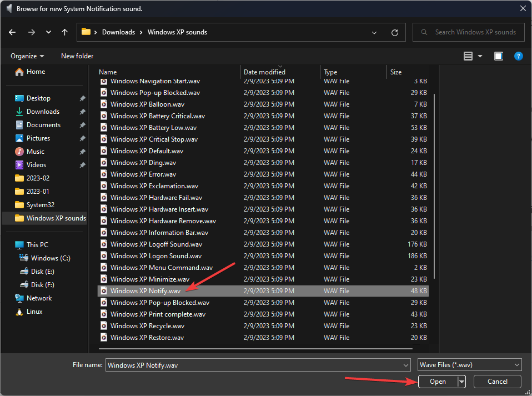Select Windows XP Critical Stop.wav icon
The image size is (532, 396).
[104, 139]
